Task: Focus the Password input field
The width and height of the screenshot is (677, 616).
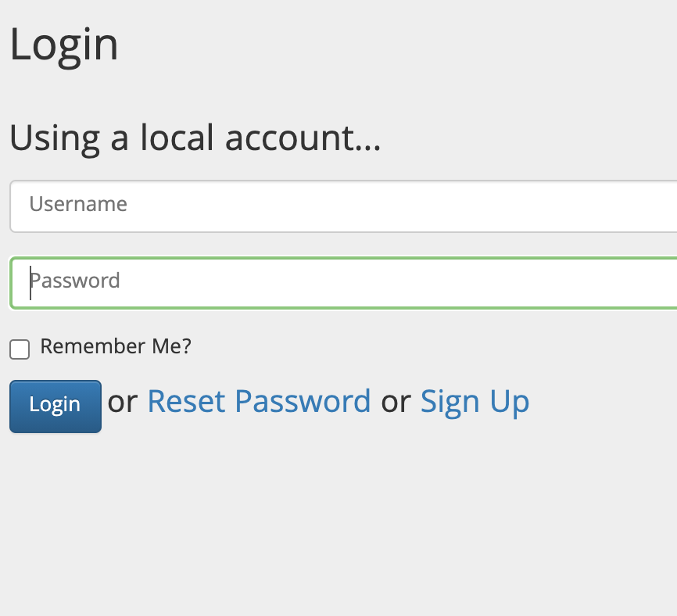Action: click(344, 282)
